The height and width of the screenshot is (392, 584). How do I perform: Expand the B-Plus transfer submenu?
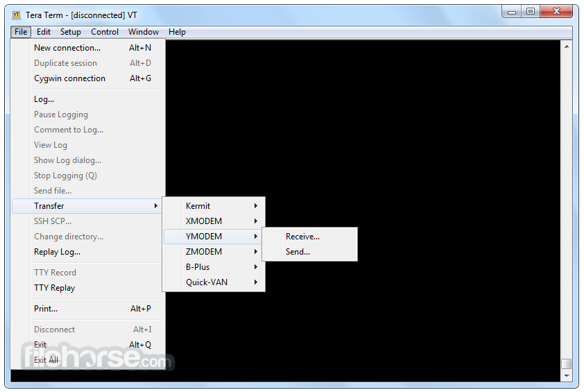coord(214,267)
